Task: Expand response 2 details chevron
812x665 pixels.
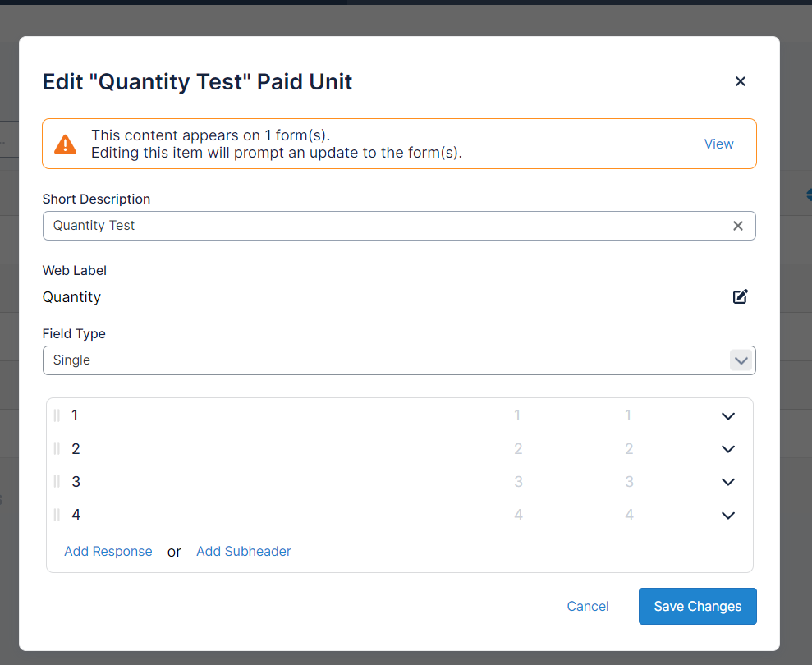Action: 727,449
